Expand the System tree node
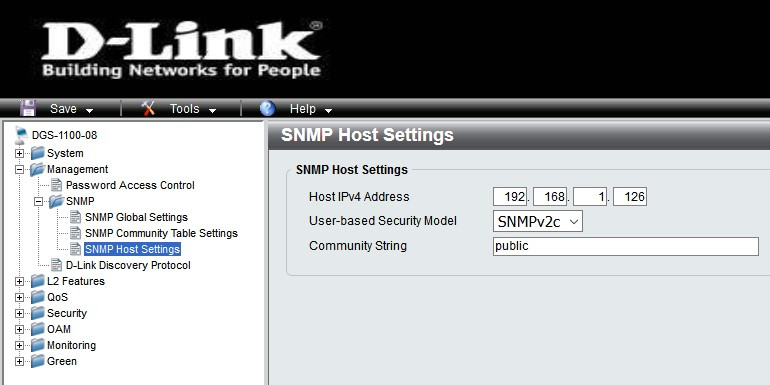770x385 pixels. point(19,153)
